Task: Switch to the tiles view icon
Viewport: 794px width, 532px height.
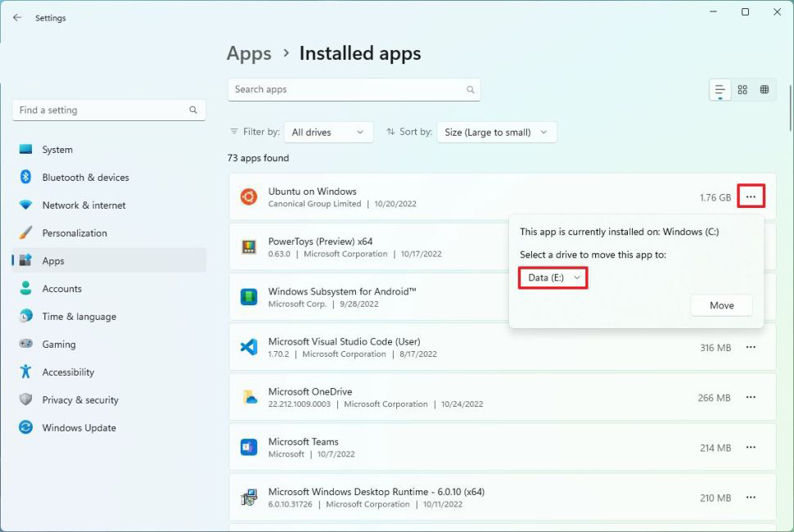Action: coord(765,90)
